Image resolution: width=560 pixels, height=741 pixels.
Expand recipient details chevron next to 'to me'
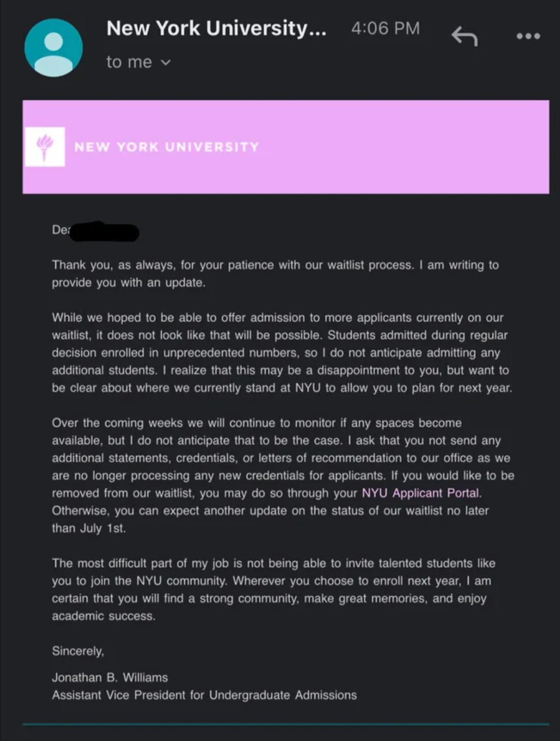click(x=166, y=62)
